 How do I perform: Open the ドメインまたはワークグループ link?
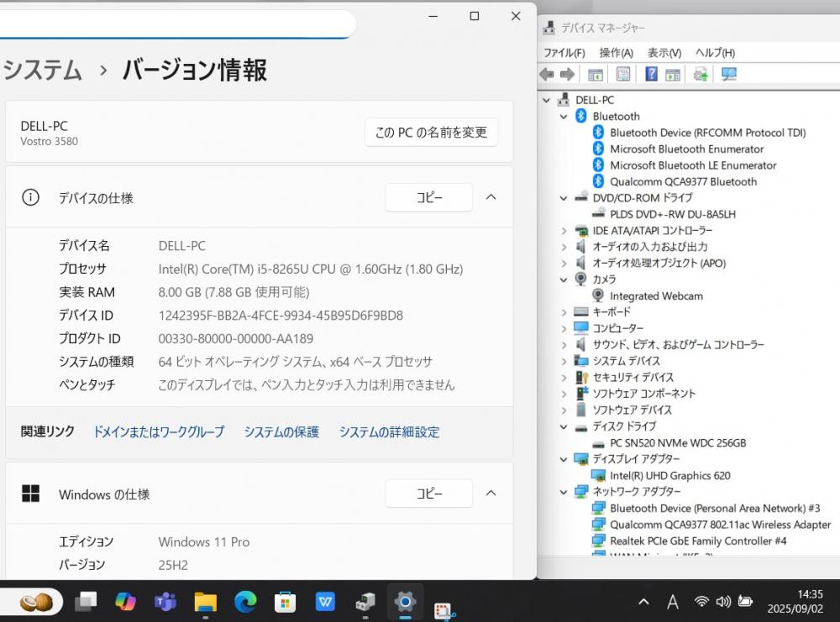click(x=159, y=432)
